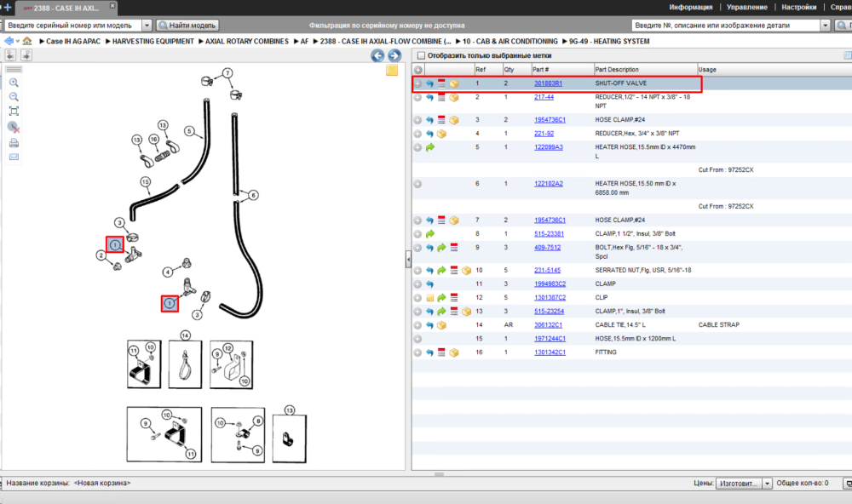
Task: Select callout 15 on the diagram
Action: point(145,181)
